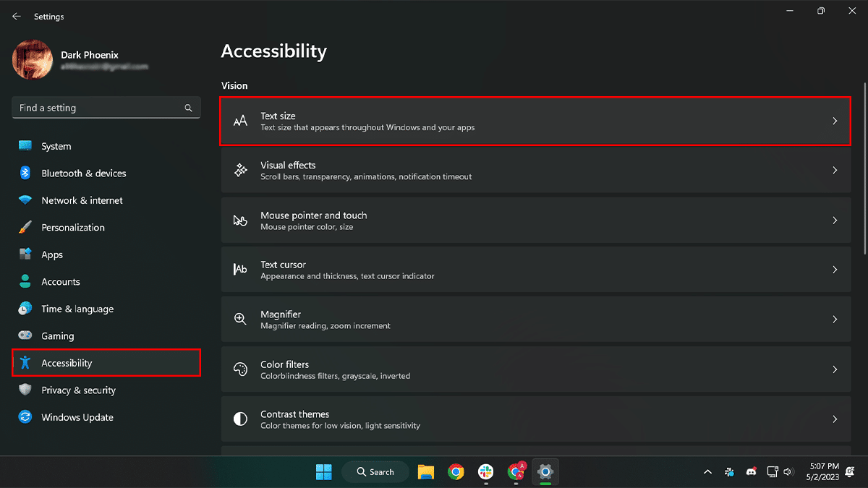Screen dimensions: 868x488
Task: Open the Magnifier settings row
Action: click(535, 320)
